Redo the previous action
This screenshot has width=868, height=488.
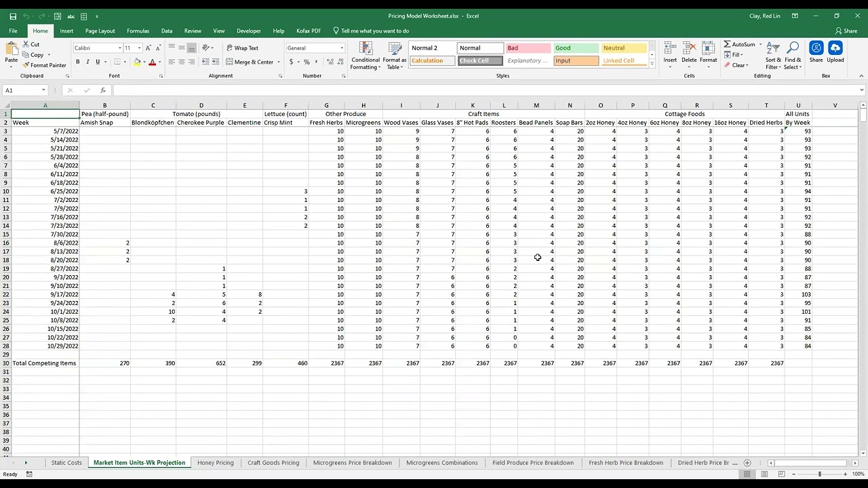(x=42, y=16)
